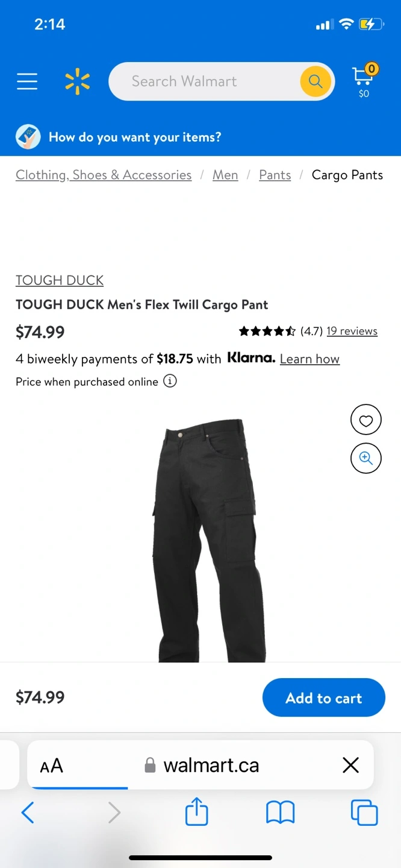Open the 19 reviews link
Screen dimensions: 401x868
(x=352, y=331)
